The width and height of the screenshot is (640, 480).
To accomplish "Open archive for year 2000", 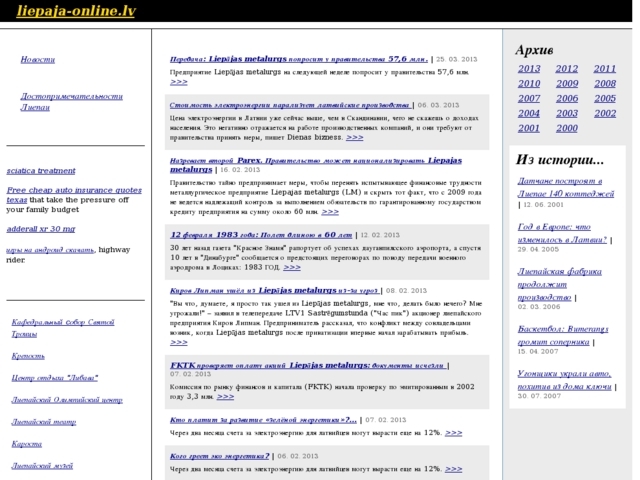I will point(567,128).
